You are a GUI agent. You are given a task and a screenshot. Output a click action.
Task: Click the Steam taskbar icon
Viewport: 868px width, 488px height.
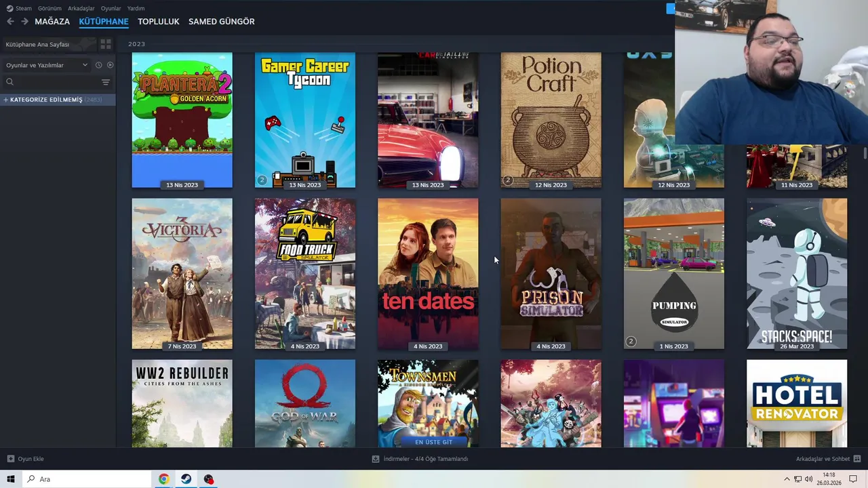pos(186,479)
